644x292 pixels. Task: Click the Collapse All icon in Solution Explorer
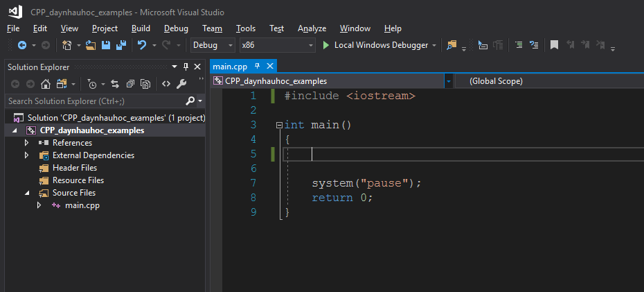click(130, 85)
